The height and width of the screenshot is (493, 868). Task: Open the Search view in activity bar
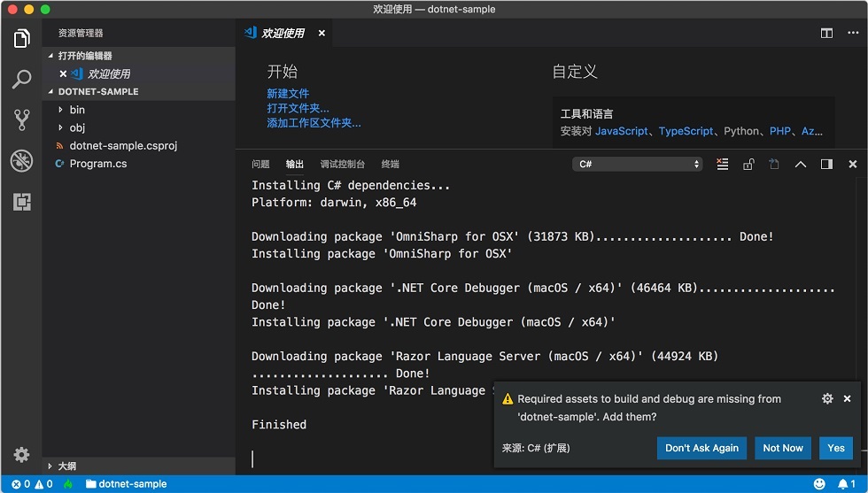21,79
